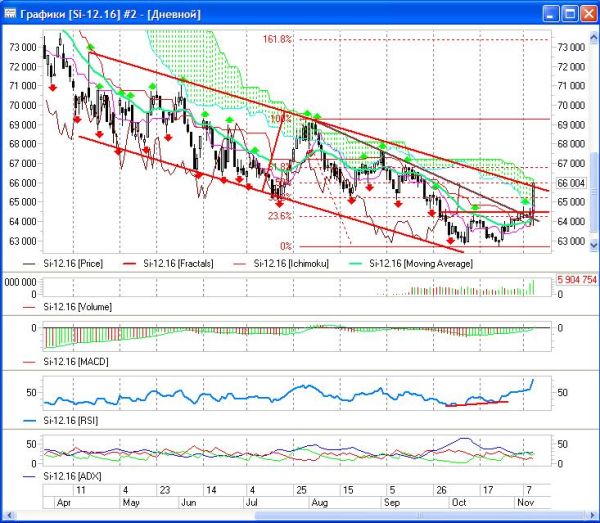600x523 pixels.
Task: Select the Si-12.16 [Moving Average] legend entry
Action: point(411,264)
